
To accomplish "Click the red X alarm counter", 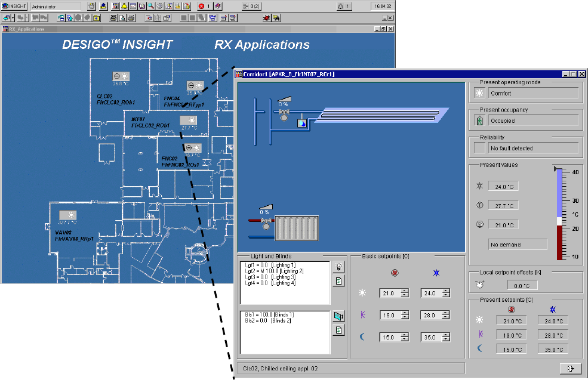I will (205, 6).
